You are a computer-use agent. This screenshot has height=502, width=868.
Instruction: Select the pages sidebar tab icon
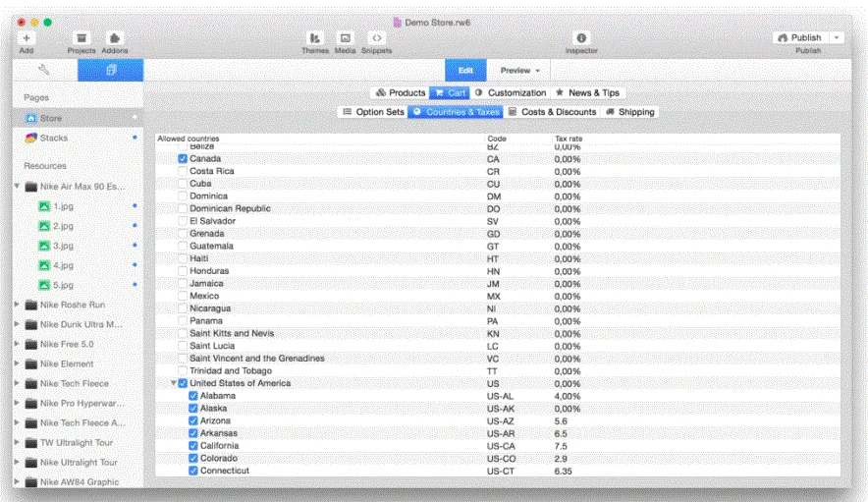pos(111,70)
